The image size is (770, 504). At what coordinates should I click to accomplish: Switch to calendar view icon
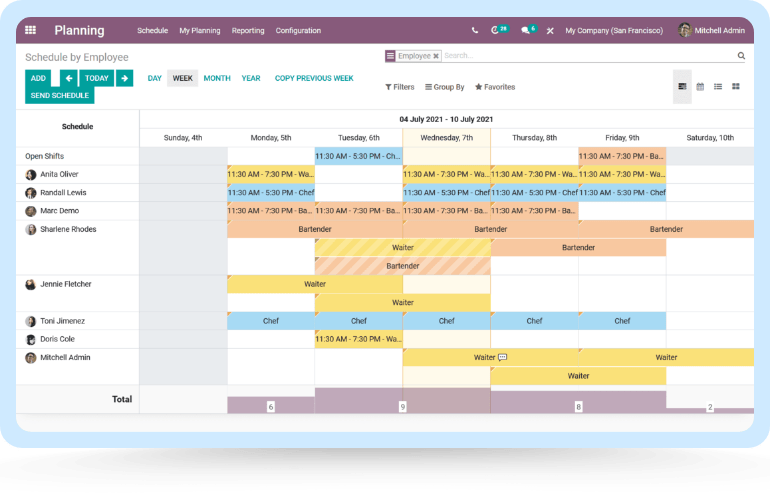point(700,87)
